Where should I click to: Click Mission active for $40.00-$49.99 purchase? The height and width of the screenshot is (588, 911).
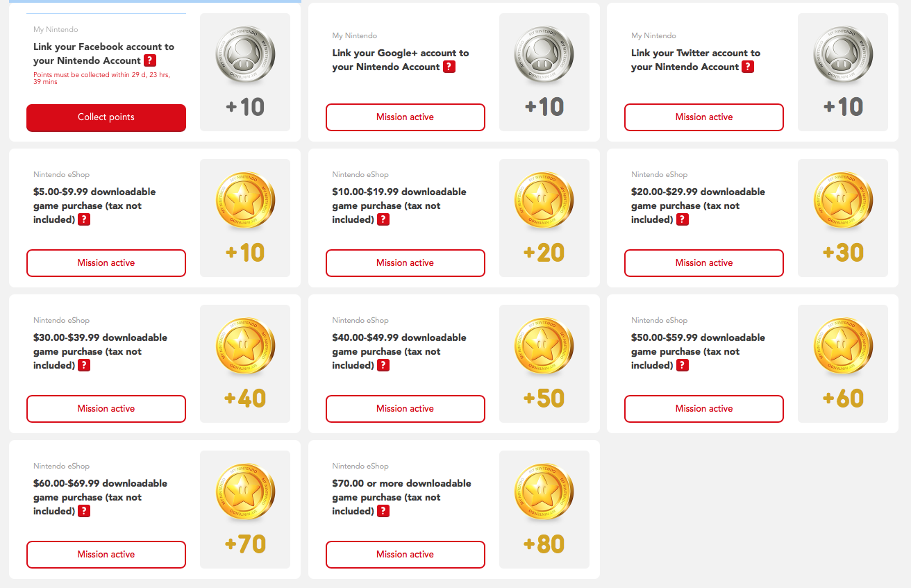pyautogui.click(x=406, y=409)
